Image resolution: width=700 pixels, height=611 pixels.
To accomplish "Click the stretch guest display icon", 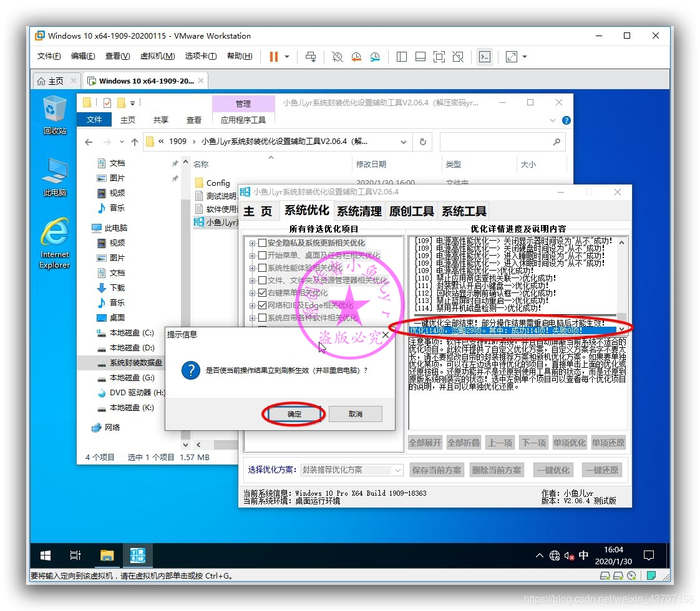I will [x=512, y=57].
